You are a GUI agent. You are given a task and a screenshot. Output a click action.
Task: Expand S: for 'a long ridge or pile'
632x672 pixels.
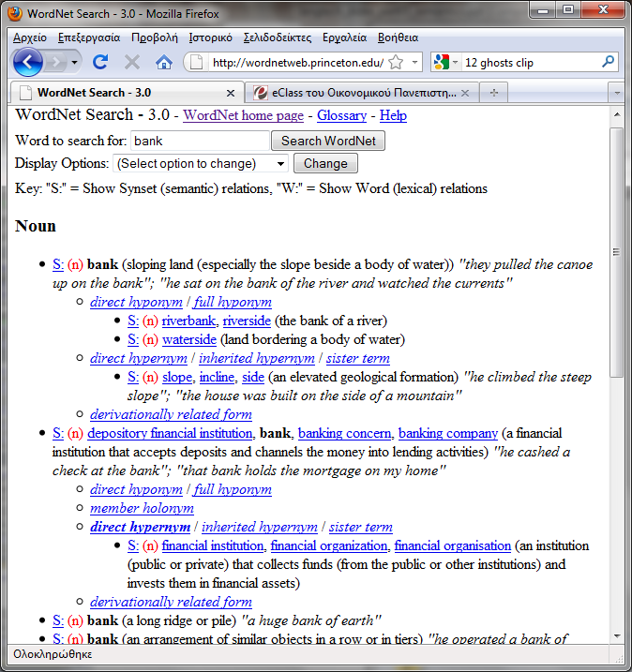click(x=58, y=620)
